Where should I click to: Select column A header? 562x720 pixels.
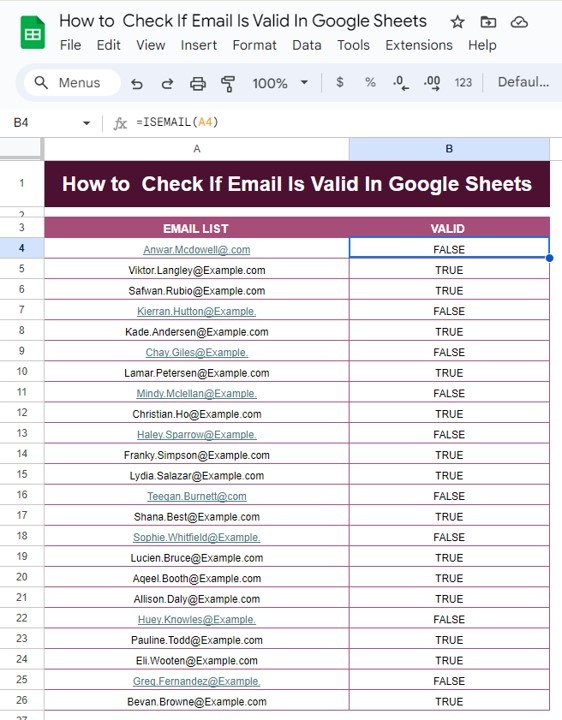197,149
